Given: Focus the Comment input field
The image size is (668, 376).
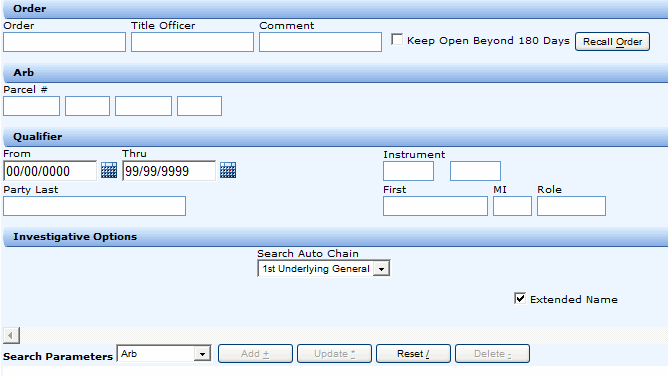Looking at the screenshot, I should click(320, 42).
